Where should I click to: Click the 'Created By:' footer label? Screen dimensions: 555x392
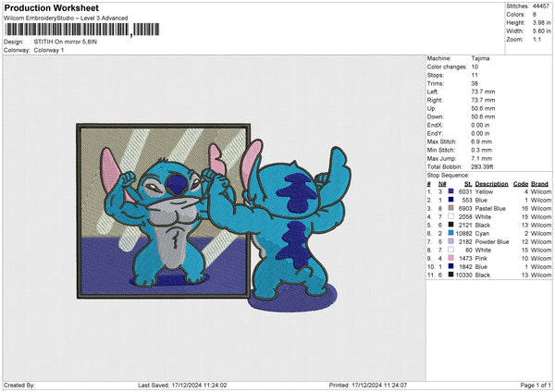tap(19, 385)
